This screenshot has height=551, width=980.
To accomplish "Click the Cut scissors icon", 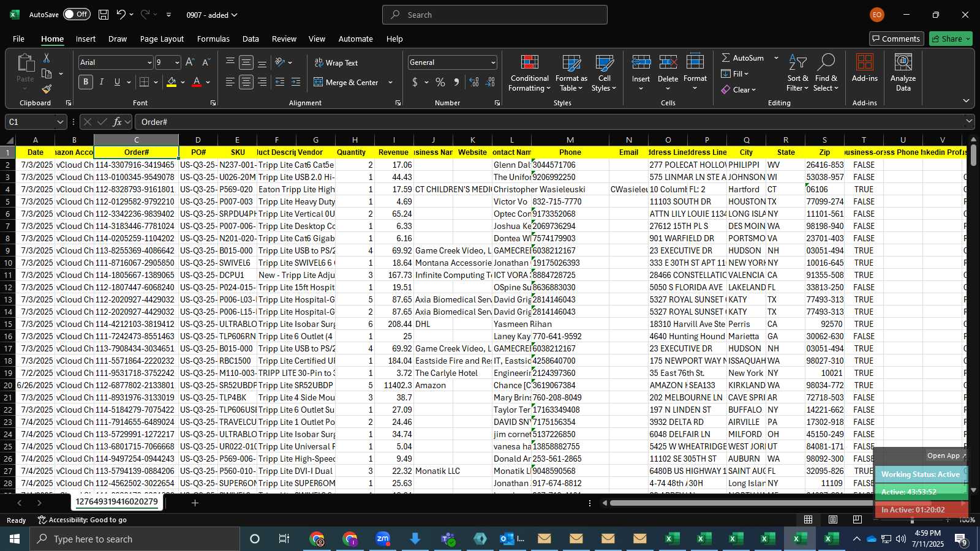I will [47, 58].
